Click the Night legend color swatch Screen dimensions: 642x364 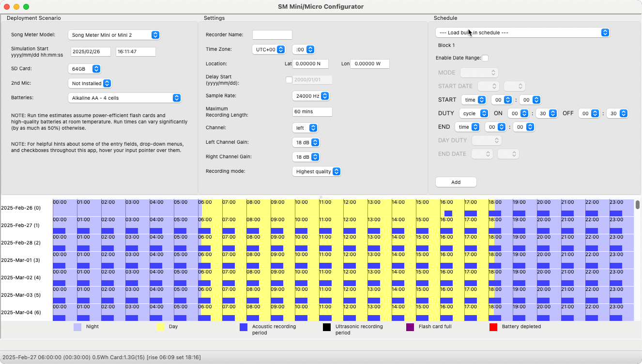click(77, 327)
